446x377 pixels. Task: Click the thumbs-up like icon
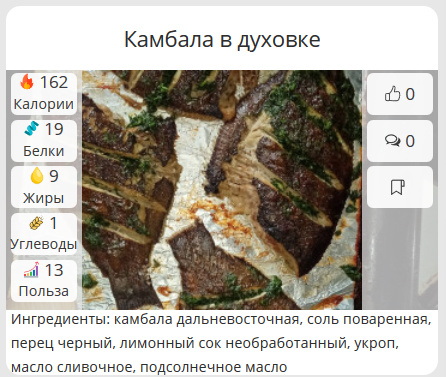[x=392, y=94]
